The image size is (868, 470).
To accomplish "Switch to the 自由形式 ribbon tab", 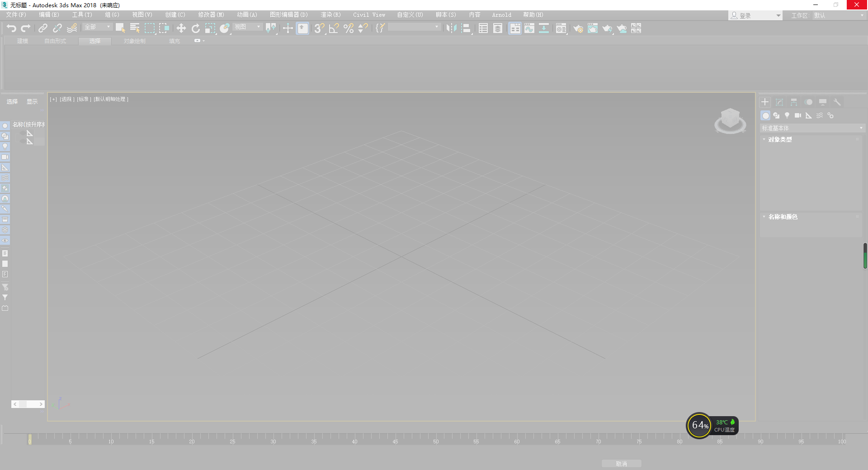I will click(55, 41).
